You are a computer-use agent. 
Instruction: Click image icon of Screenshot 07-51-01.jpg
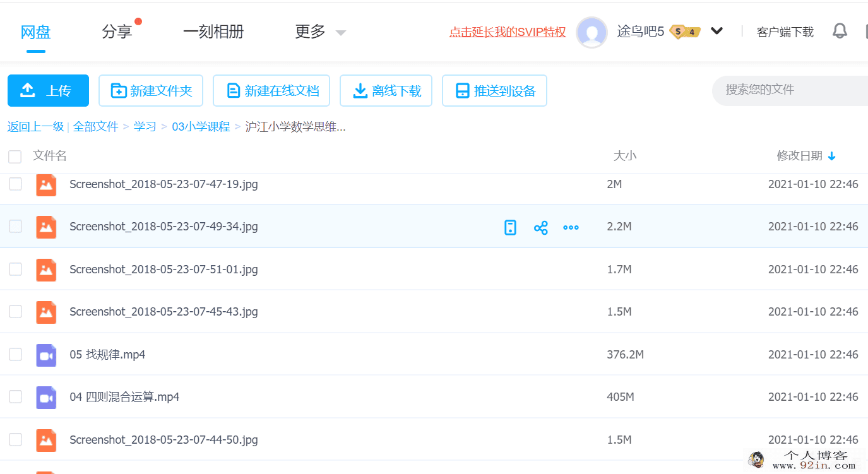(46, 270)
